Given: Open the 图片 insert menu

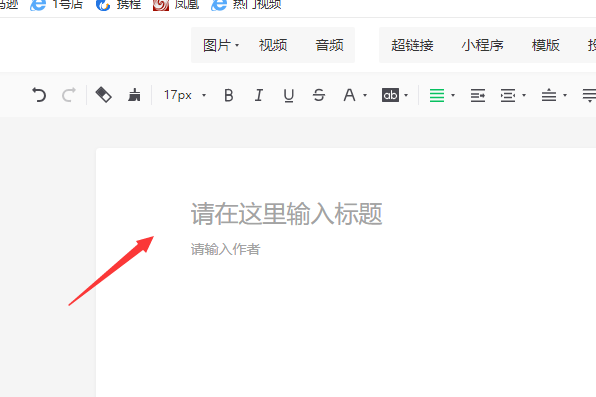Looking at the screenshot, I should pyautogui.click(x=221, y=45).
